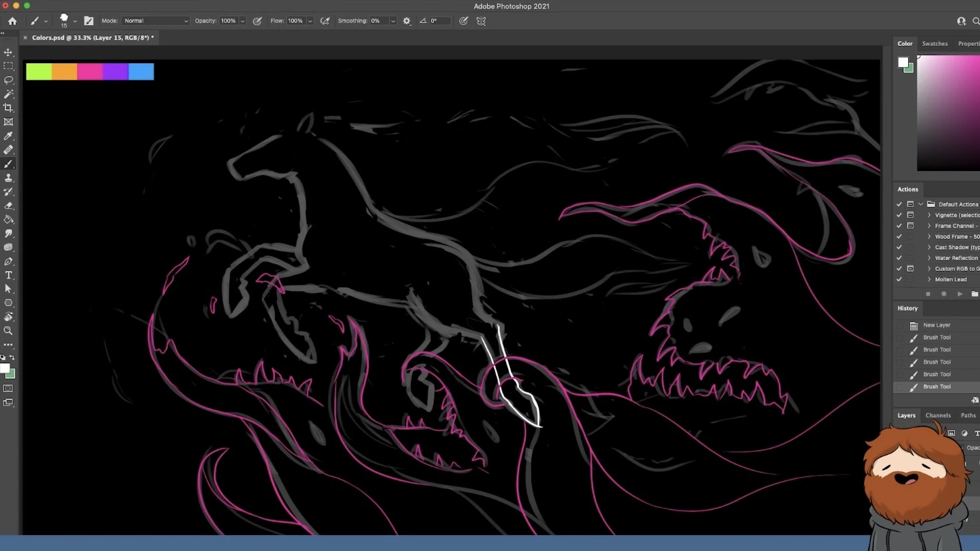Select the Move tool
The image size is (980, 551).
click(x=8, y=53)
